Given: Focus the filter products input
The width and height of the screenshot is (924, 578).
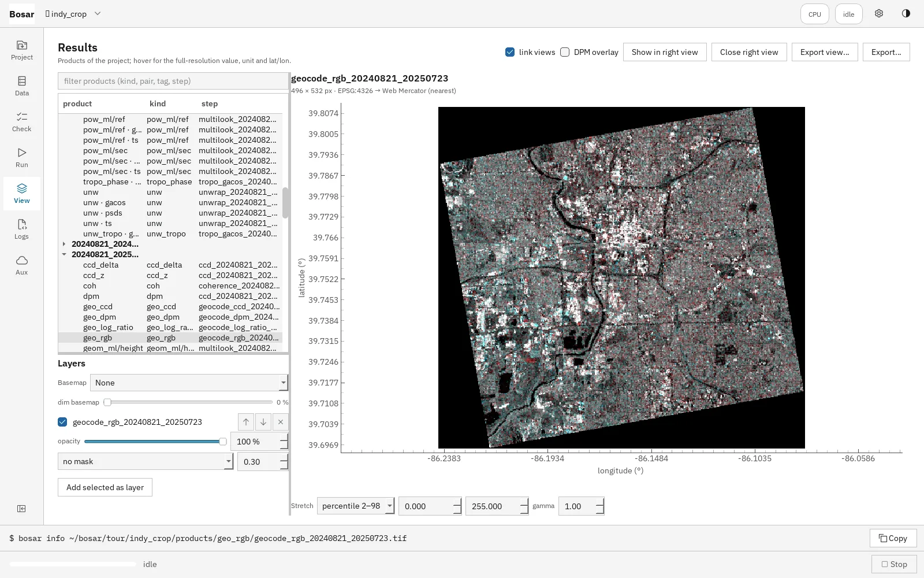Looking at the screenshot, I should click(173, 81).
